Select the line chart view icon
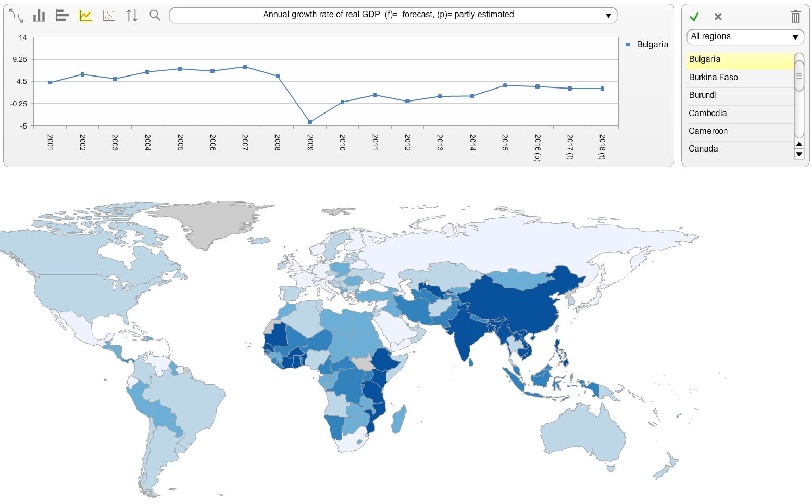The width and height of the screenshot is (812, 504). click(85, 15)
